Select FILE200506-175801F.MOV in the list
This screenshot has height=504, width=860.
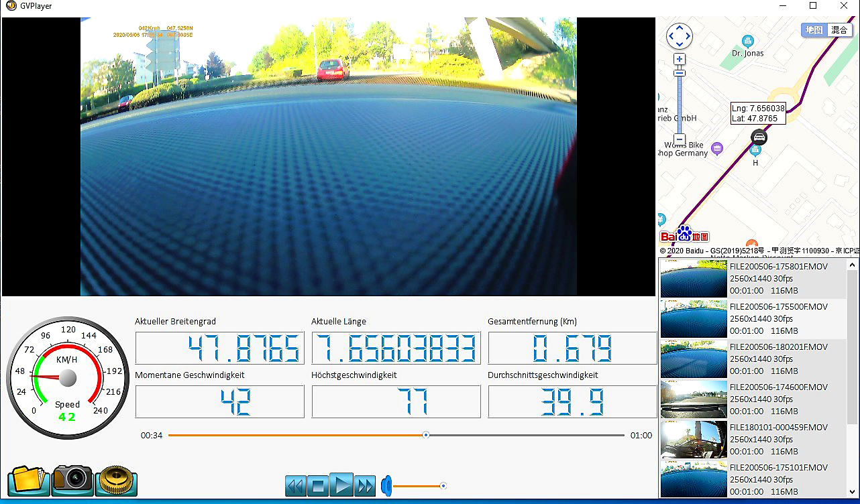click(758, 279)
